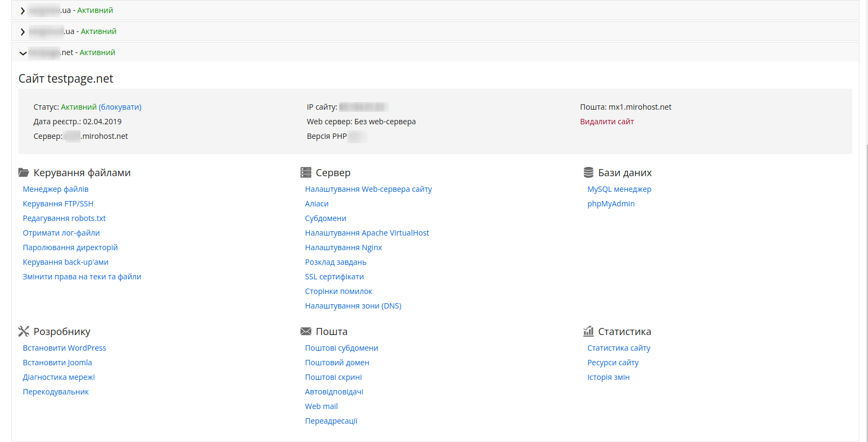Screen dimensions: 868x442
Task: Open Поштові скрині
Action: (x=333, y=377)
